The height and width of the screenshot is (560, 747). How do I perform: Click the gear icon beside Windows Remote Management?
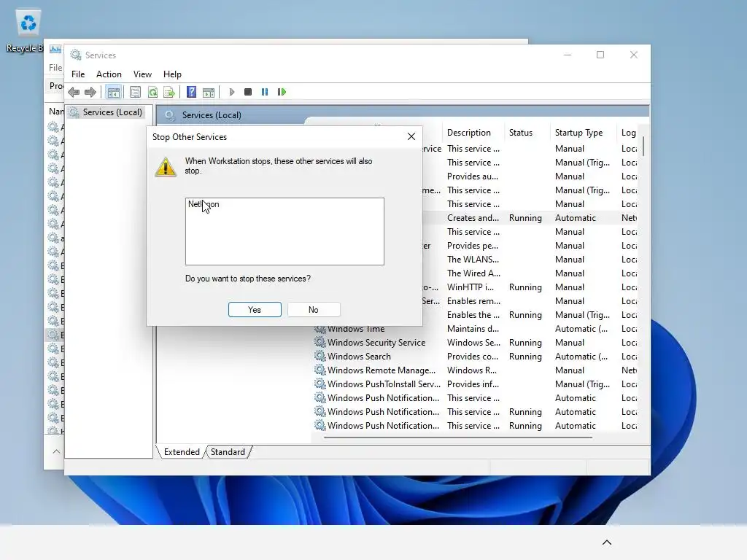(320, 370)
